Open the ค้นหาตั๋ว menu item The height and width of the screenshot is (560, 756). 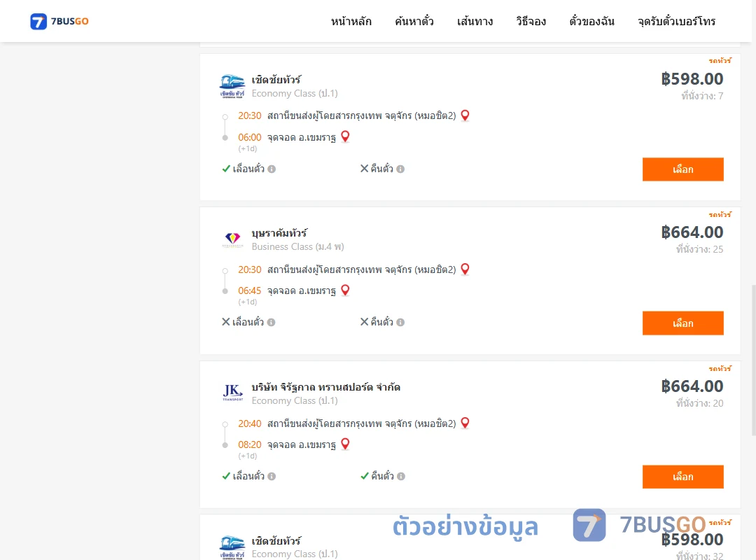[414, 21]
